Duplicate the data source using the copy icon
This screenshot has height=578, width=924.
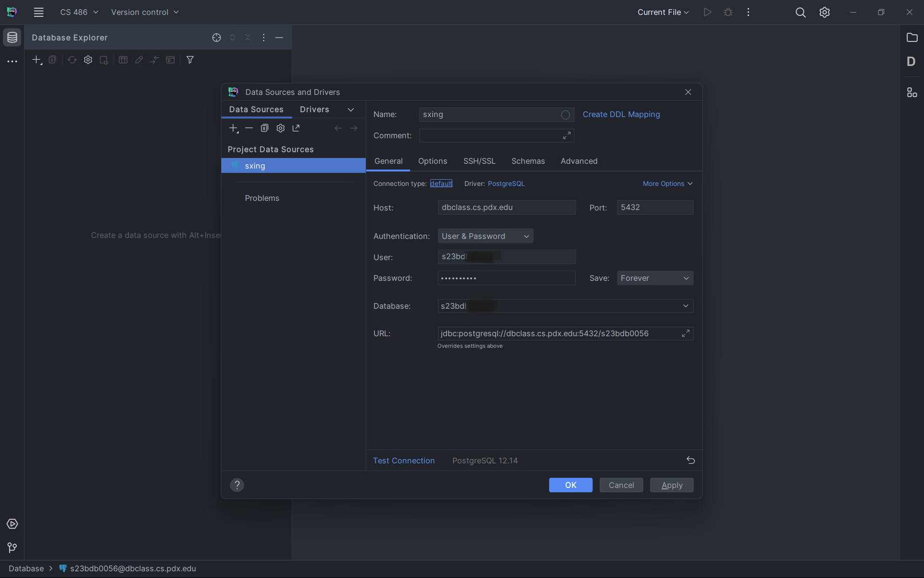pyautogui.click(x=264, y=128)
